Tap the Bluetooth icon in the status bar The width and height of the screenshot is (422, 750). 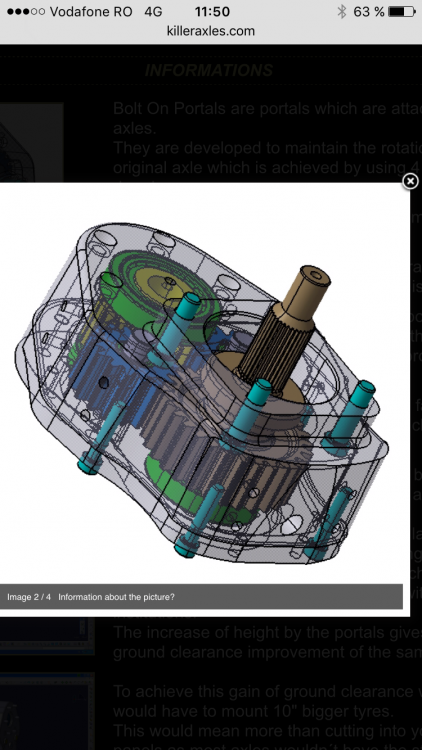pos(341,11)
